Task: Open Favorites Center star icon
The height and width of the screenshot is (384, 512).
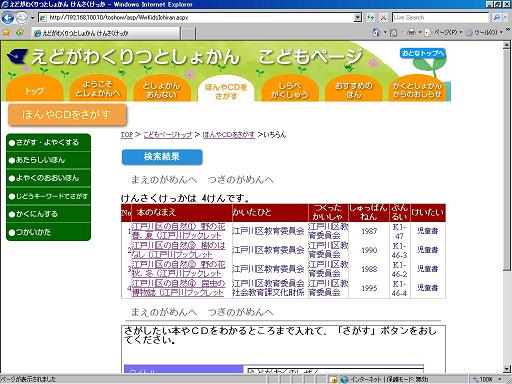Action: (x=6, y=33)
